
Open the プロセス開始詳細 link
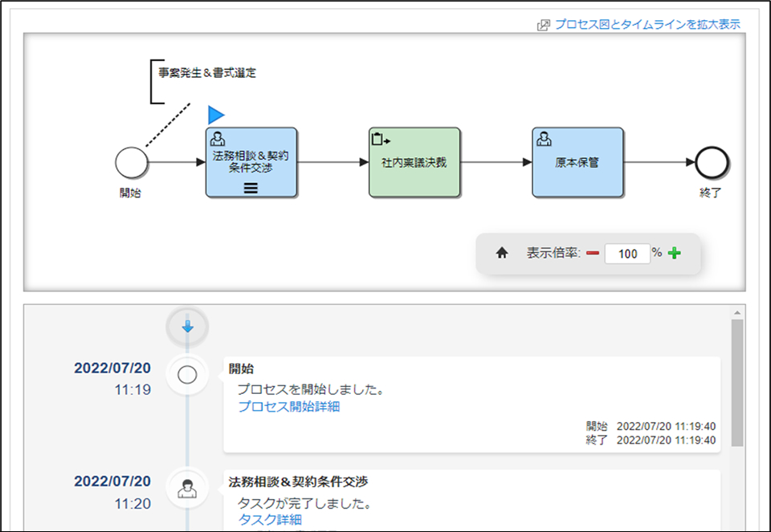289,407
